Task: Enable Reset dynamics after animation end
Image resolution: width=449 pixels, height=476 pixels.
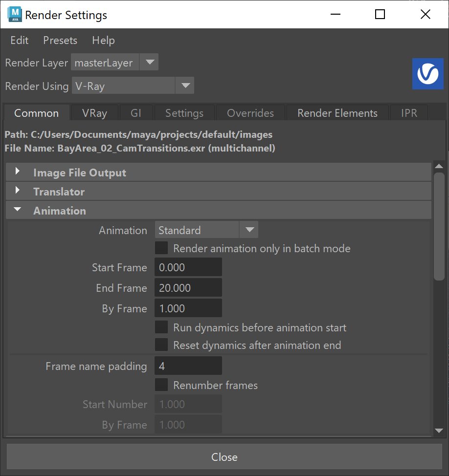Action: pos(161,345)
